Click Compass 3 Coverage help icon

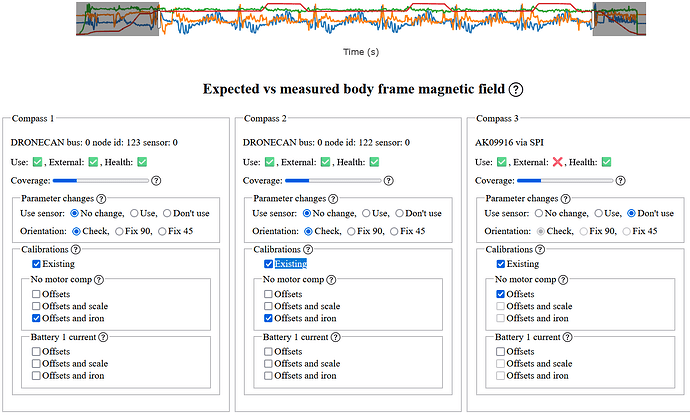tap(621, 180)
